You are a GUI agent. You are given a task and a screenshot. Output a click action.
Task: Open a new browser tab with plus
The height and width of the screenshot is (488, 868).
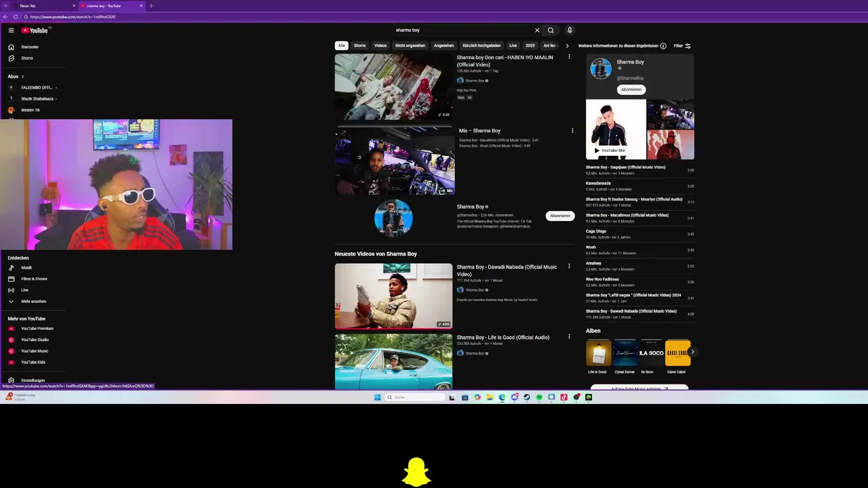pos(151,5)
